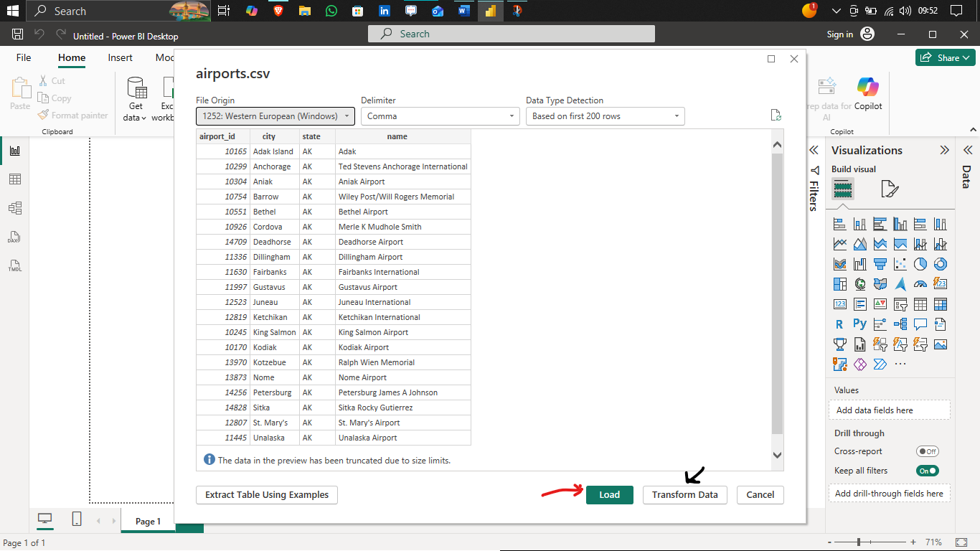Viewport: 980px width, 551px height.
Task: Add a Slicer visual to the report
Action: coord(900,304)
